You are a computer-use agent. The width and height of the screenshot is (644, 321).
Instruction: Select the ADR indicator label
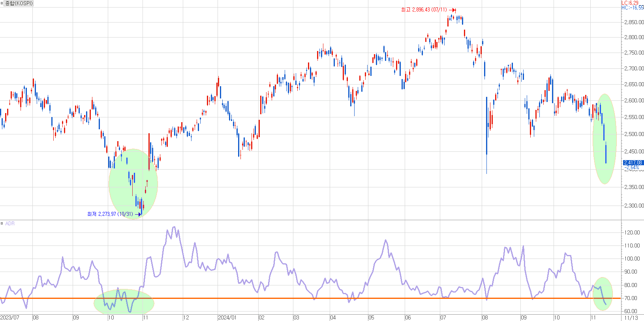pos(10,224)
